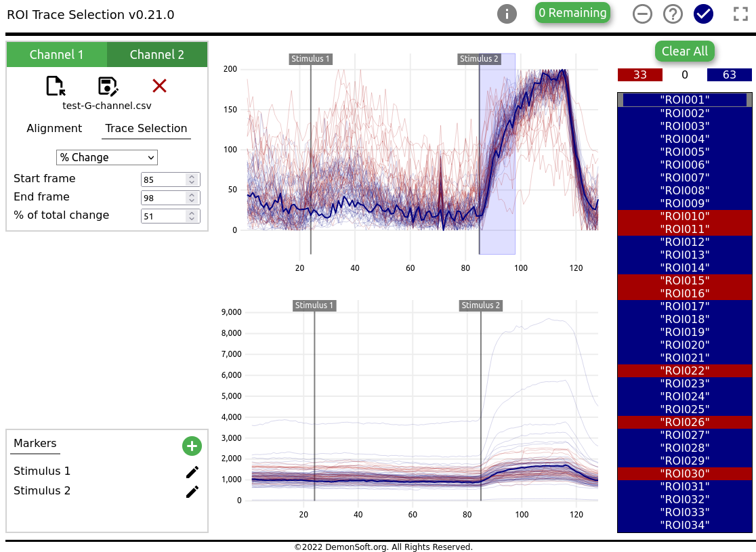Click the 0 Remaining button
The image size is (756, 552).
tap(572, 13)
